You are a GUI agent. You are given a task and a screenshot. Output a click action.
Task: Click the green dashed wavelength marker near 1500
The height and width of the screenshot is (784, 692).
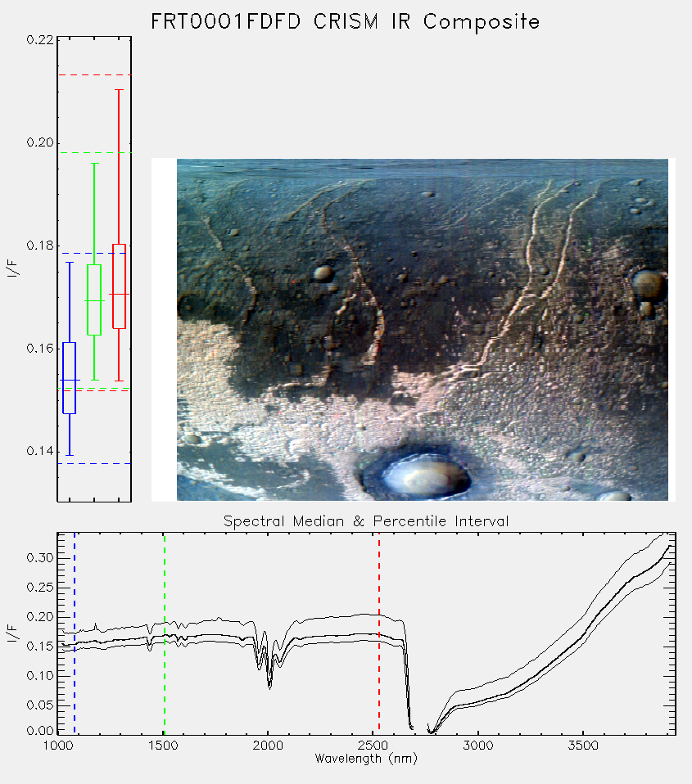(164, 633)
